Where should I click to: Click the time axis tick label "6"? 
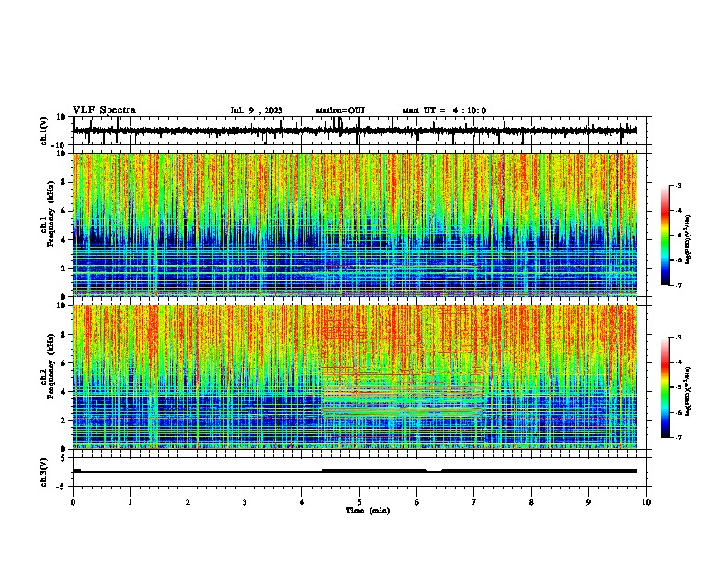pos(416,502)
